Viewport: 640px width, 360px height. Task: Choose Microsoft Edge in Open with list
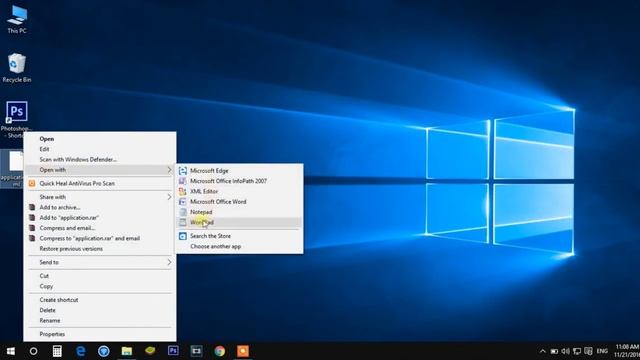point(239,171)
